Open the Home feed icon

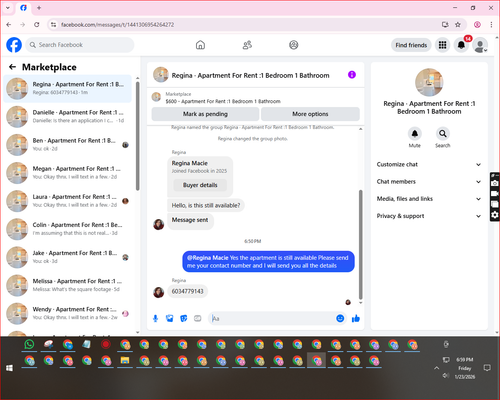tap(200, 45)
